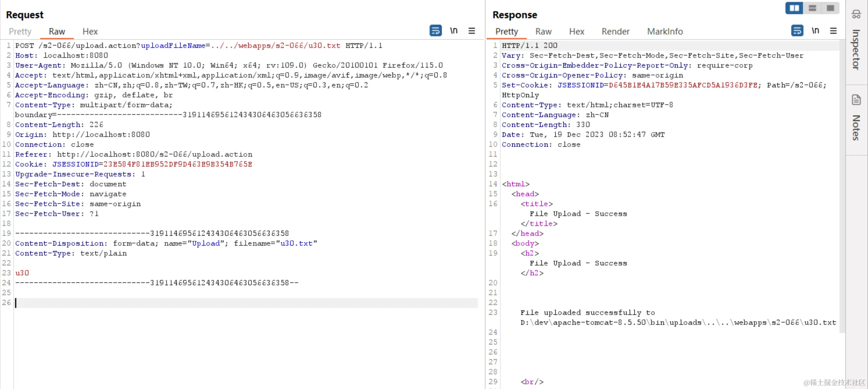The image size is (868, 389).
Task: Open the Render tab in Response
Action: [615, 31]
